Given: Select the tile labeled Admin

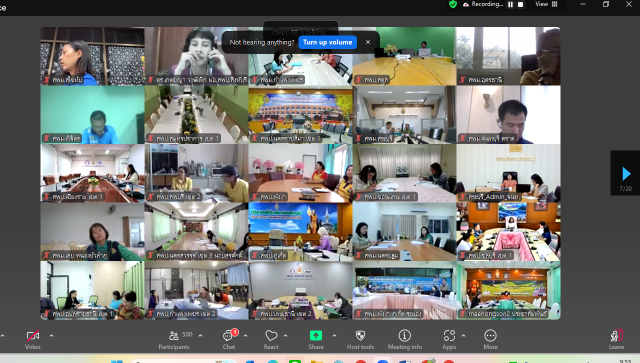Looking at the screenshot, I should pyautogui.click(x=508, y=173).
